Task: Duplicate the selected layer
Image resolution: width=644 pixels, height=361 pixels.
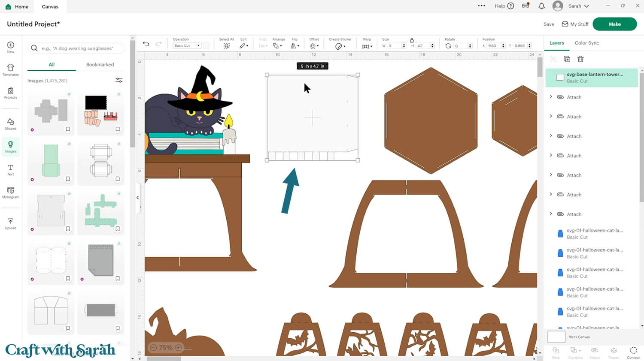Action: tap(567, 59)
